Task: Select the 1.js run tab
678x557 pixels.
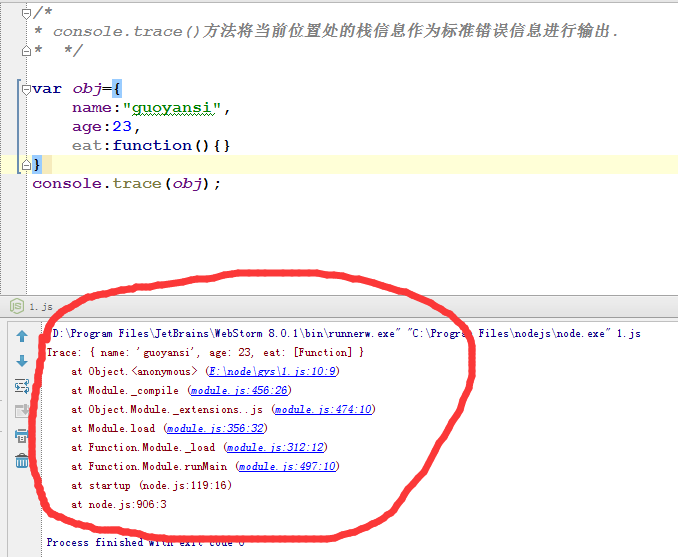Action: point(40,307)
